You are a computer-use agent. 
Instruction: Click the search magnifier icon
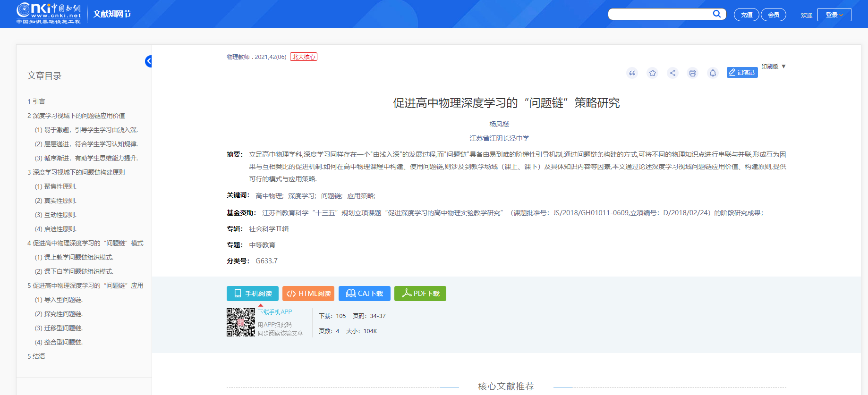click(x=716, y=14)
